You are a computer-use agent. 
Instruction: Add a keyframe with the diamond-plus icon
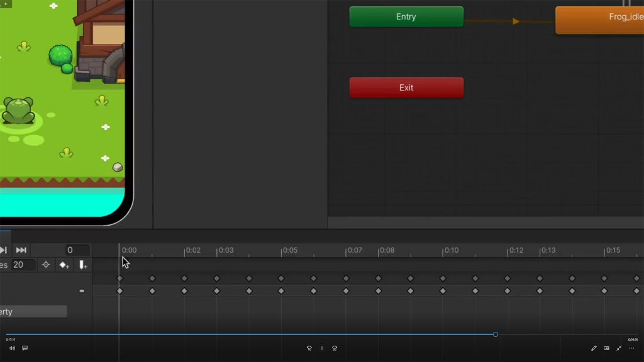click(64, 265)
